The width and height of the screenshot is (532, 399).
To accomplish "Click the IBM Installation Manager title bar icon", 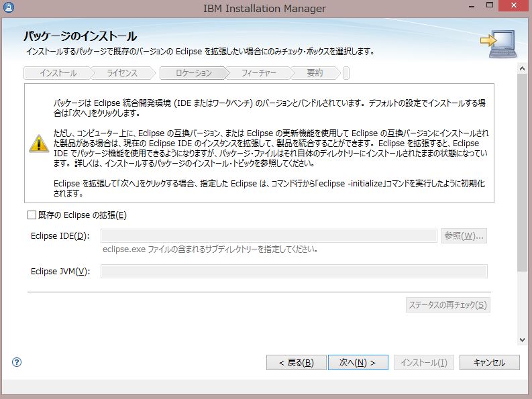I will click(8, 7).
